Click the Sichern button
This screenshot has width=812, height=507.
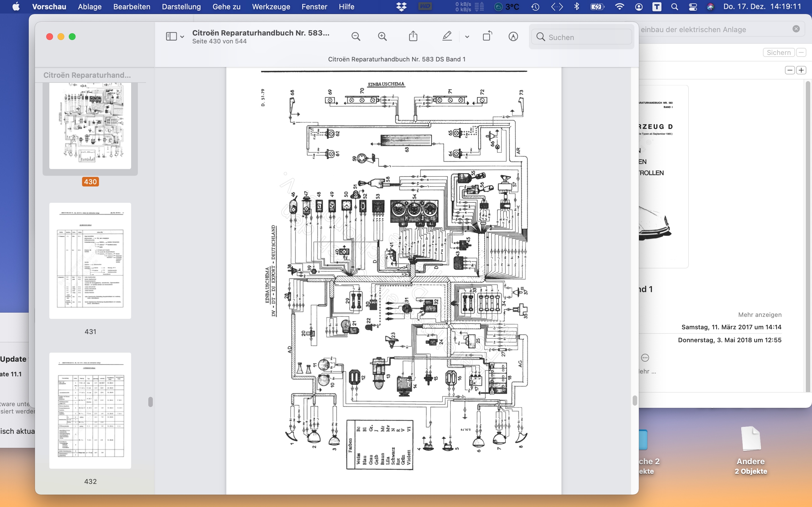tap(778, 52)
